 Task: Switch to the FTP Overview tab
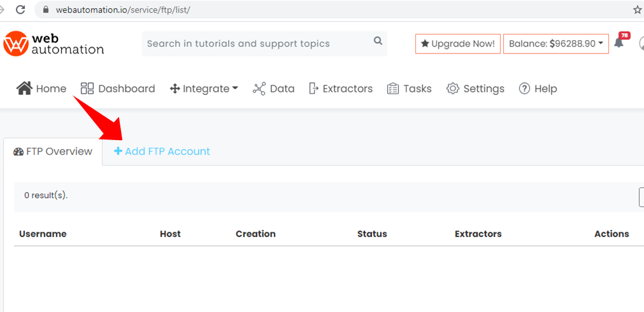(x=53, y=152)
